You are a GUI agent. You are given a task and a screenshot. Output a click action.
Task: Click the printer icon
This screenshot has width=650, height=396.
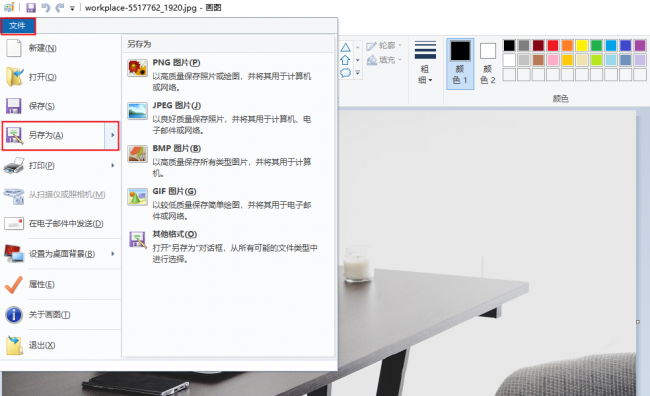pos(14,165)
